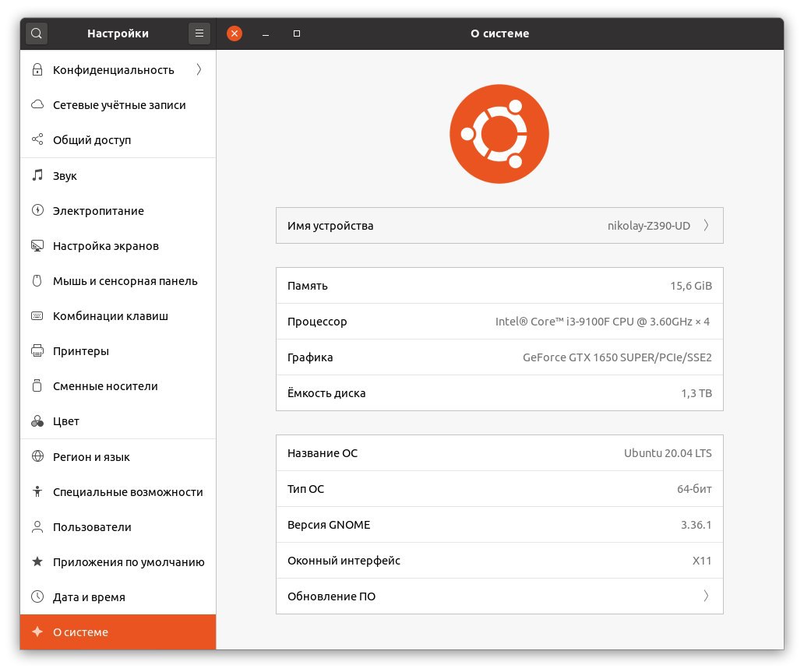Click the share icon for Общий доступ
Viewport: 804px width, 672px height.
pos(37,139)
